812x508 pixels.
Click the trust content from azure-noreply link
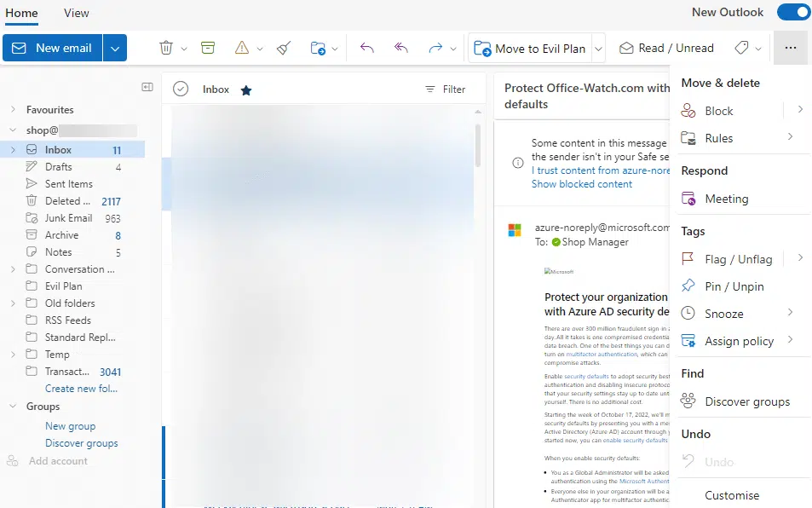point(601,170)
